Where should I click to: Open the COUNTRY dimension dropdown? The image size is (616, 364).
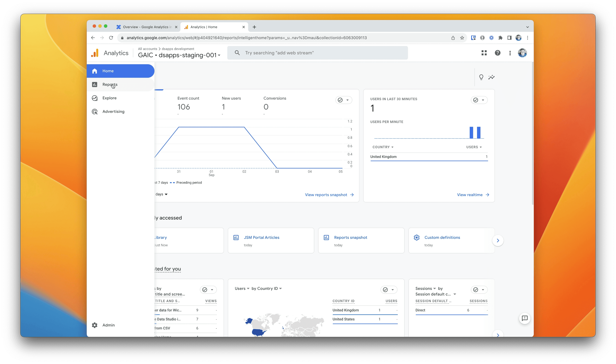pyautogui.click(x=383, y=147)
